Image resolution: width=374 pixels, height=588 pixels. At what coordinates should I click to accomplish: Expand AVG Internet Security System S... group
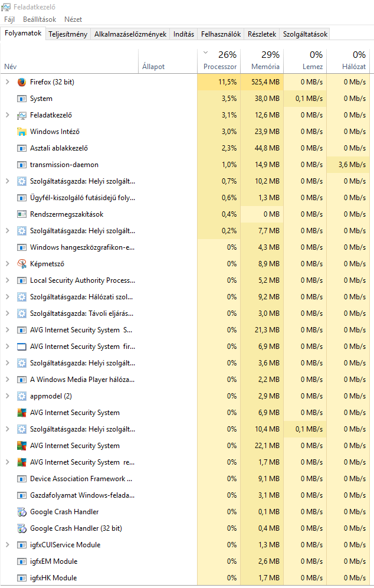pos(7,330)
